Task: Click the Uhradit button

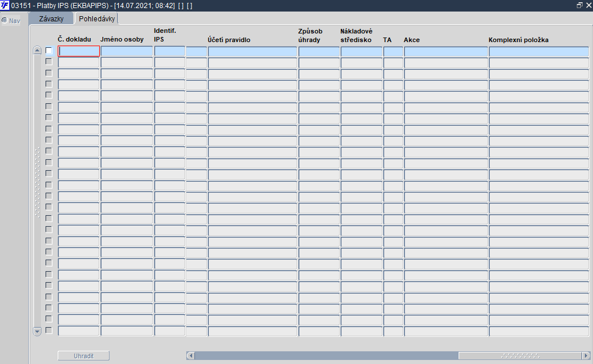Action: click(x=84, y=356)
